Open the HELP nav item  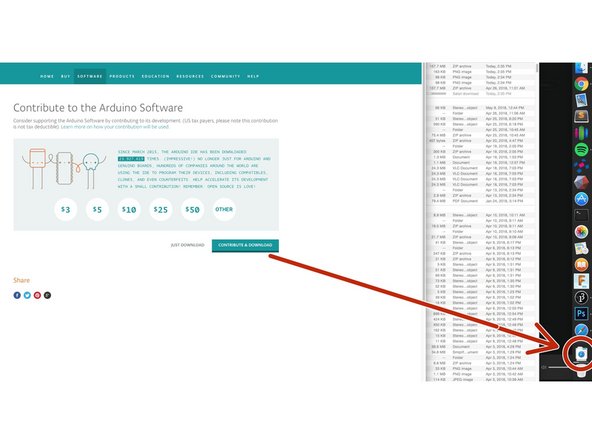tap(253, 76)
